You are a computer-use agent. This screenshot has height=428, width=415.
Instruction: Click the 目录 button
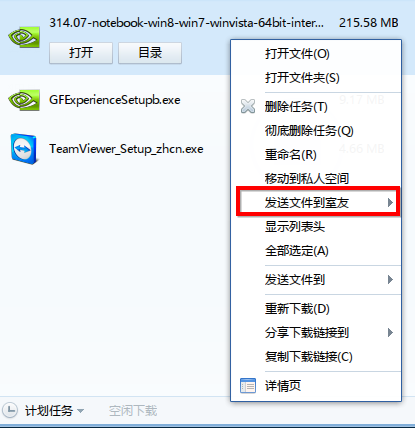(150, 53)
